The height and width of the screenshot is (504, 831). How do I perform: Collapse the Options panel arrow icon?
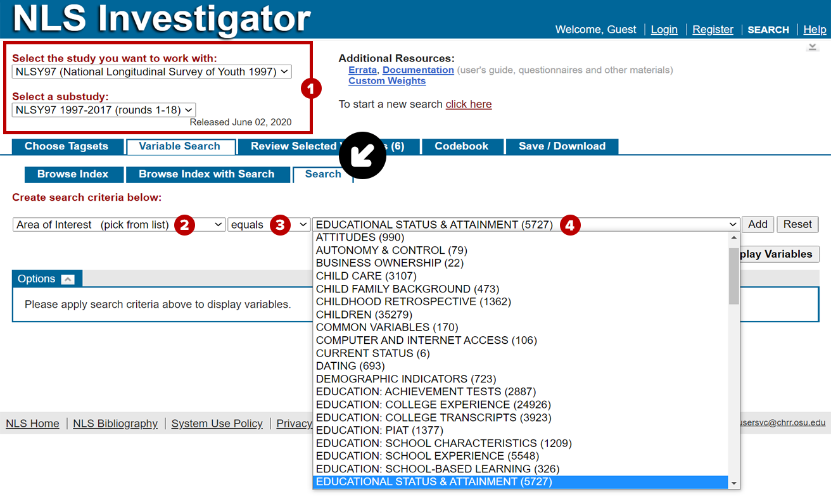68,279
